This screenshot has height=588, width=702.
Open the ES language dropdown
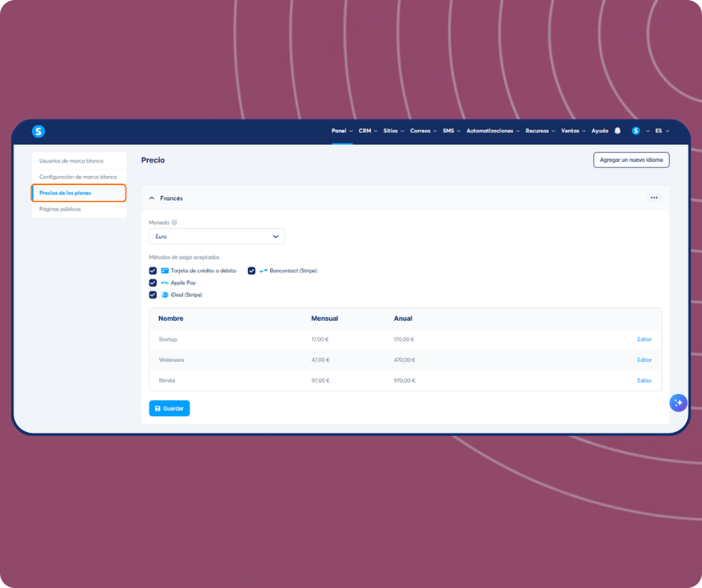pos(662,131)
